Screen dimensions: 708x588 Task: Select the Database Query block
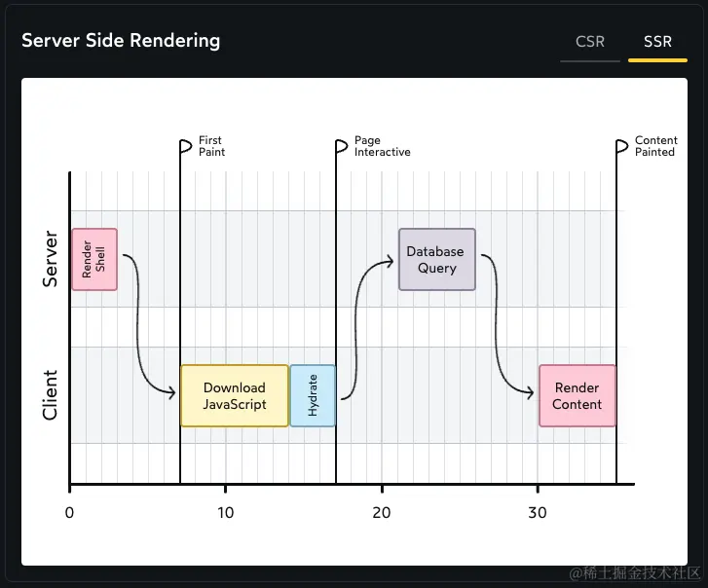[436, 260]
